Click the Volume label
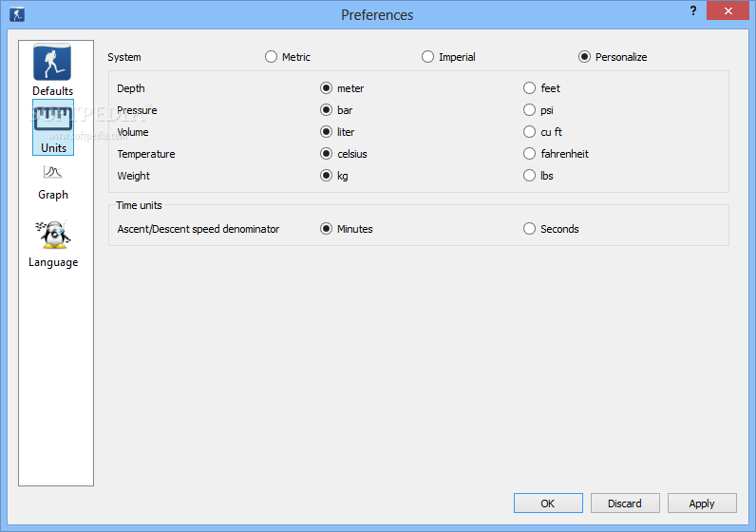The image size is (756, 532). tap(133, 132)
